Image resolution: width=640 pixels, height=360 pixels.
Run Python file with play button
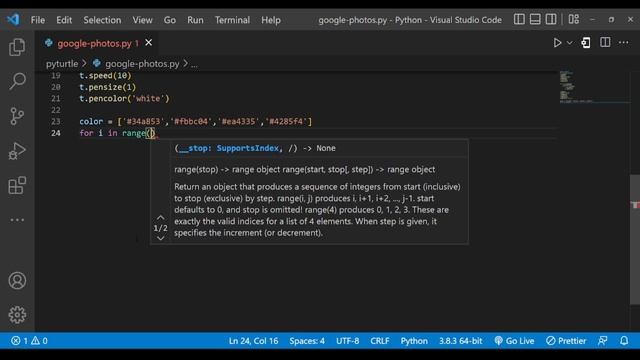pyautogui.click(x=557, y=43)
